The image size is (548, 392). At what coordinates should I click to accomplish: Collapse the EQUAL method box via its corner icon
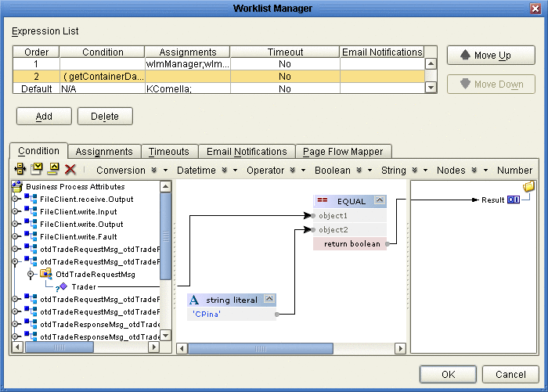(x=380, y=200)
